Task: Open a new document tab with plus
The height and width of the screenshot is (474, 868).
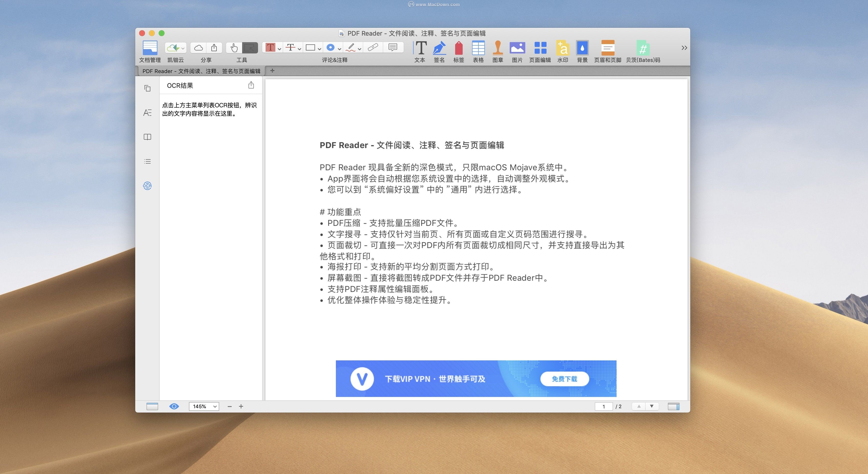Action: (x=272, y=71)
